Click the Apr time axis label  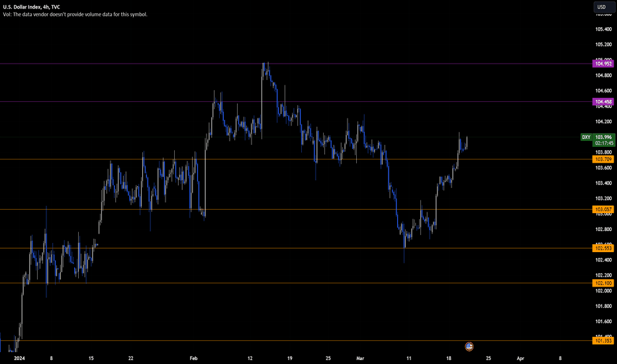[x=520, y=359]
